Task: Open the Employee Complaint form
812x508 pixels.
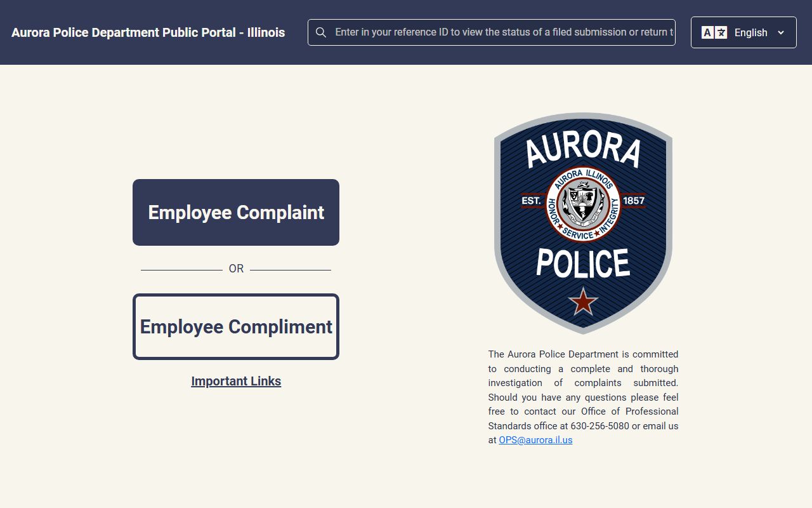Action: (x=236, y=212)
